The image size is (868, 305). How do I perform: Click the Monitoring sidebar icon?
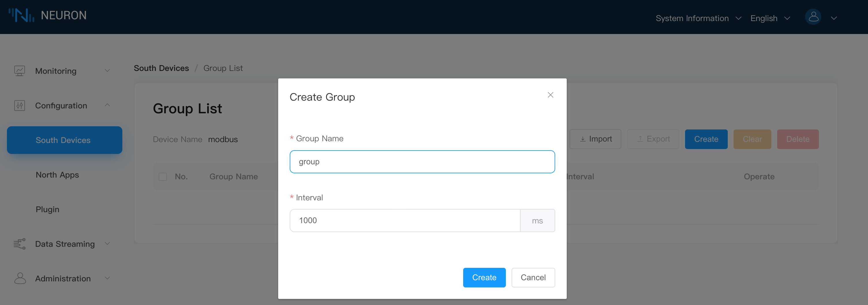pos(20,71)
